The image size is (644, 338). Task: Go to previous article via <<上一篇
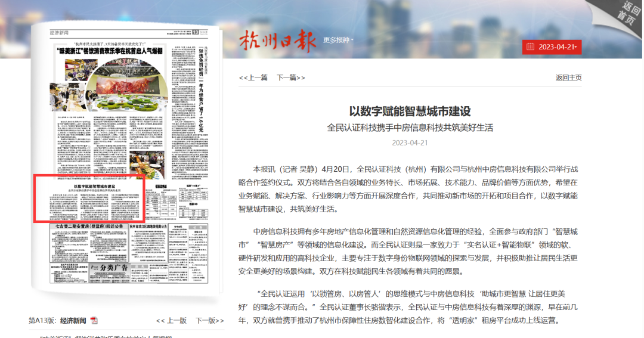pos(253,77)
